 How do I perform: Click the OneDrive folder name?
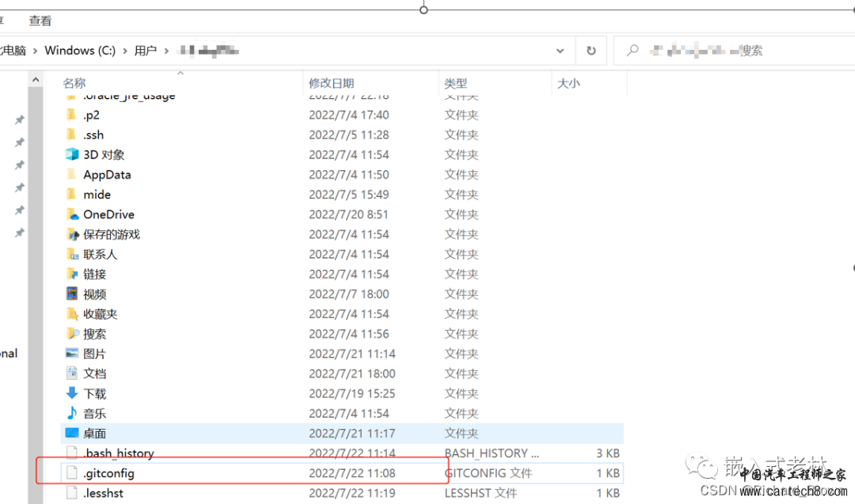pos(108,214)
